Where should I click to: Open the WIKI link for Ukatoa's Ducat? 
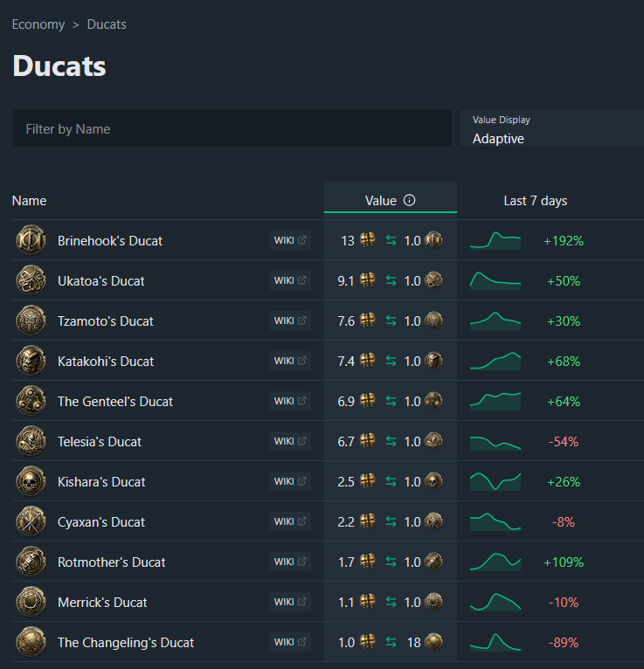click(x=290, y=280)
